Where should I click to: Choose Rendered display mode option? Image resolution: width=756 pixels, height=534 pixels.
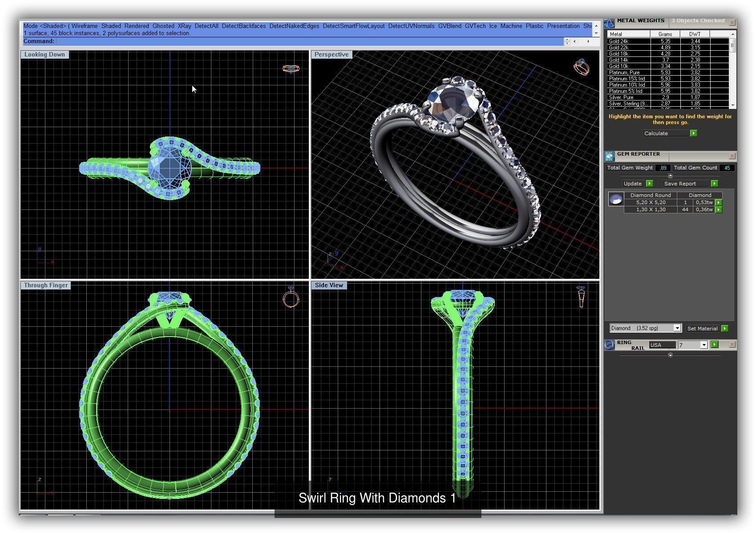pos(137,26)
